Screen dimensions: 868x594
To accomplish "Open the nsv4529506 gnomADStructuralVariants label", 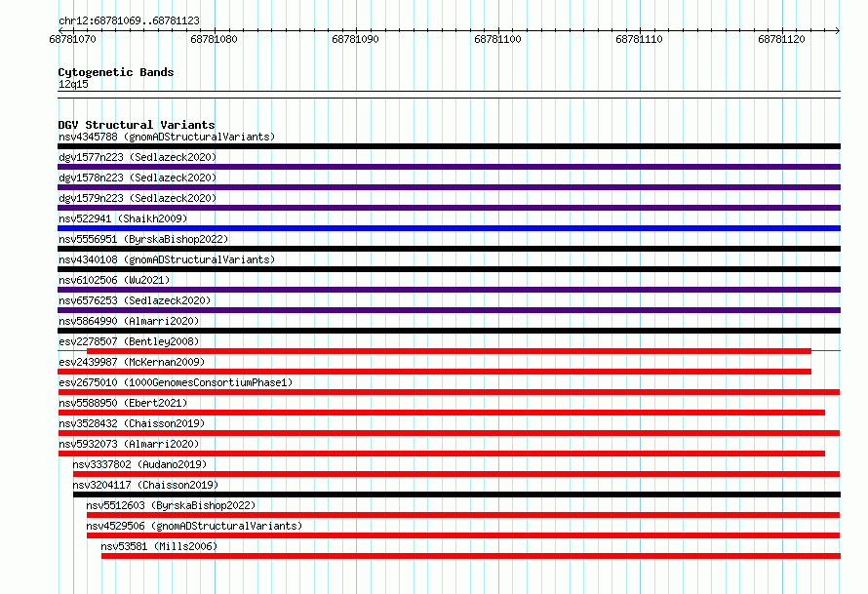I will point(194,526).
